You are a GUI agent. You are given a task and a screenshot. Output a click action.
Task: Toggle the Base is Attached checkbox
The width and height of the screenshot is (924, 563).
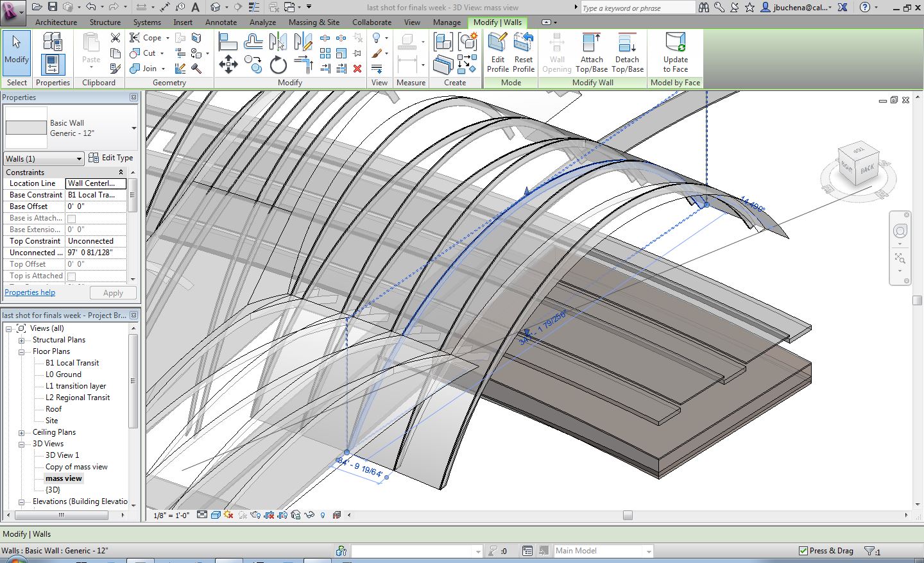(72, 219)
